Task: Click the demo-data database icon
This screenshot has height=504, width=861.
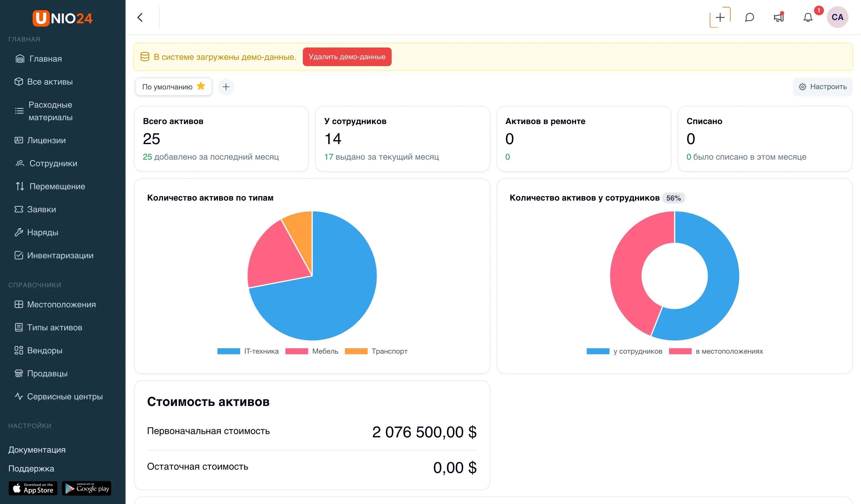Action: (x=145, y=57)
